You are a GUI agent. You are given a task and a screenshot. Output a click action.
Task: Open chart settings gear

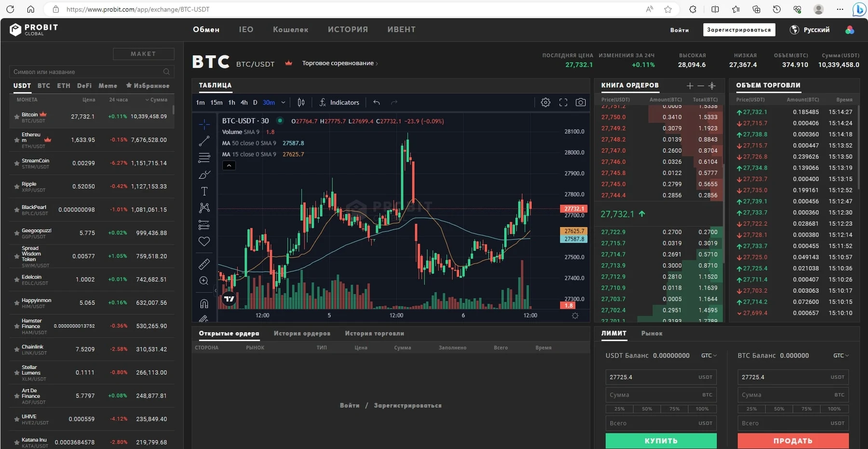pos(545,102)
